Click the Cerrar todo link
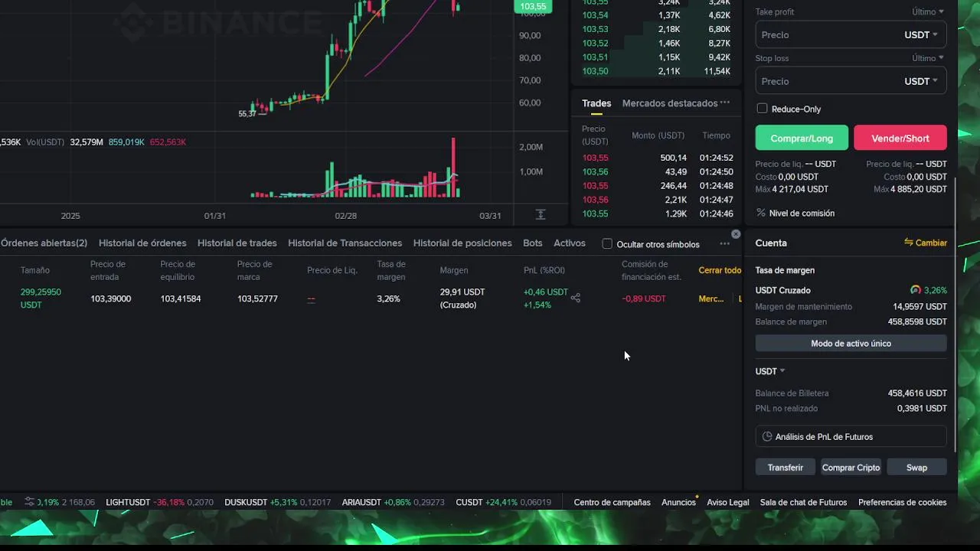This screenshot has width=980, height=551. pos(720,270)
